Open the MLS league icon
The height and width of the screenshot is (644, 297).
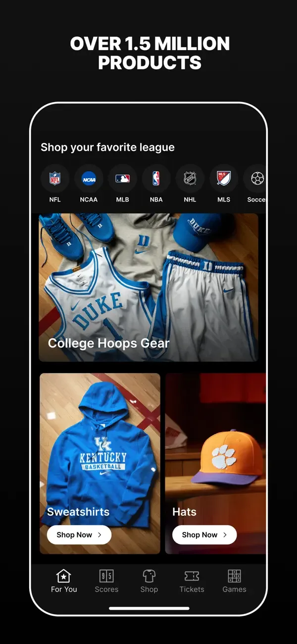(224, 178)
